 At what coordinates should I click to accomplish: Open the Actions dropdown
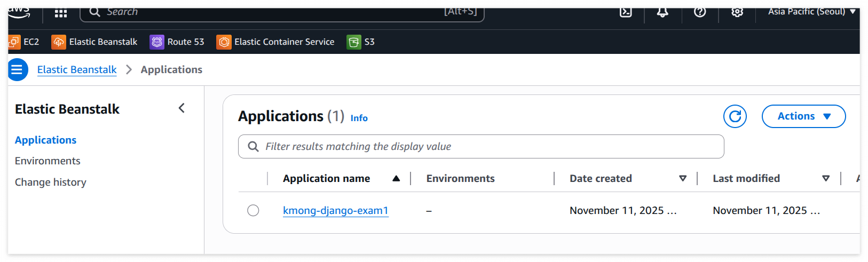click(803, 116)
